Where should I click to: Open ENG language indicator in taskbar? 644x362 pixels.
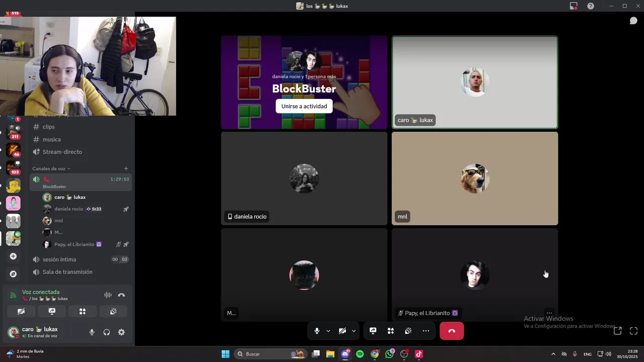pyautogui.click(x=587, y=354)
